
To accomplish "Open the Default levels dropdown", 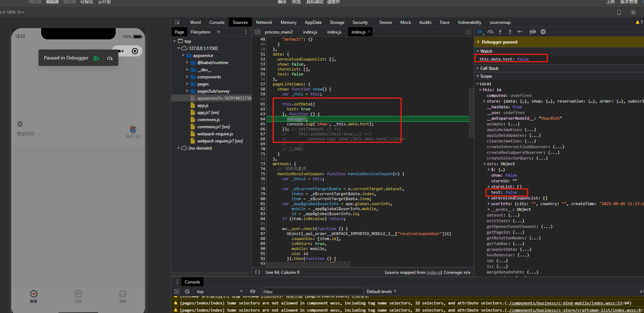I will (x=381, y=291).
